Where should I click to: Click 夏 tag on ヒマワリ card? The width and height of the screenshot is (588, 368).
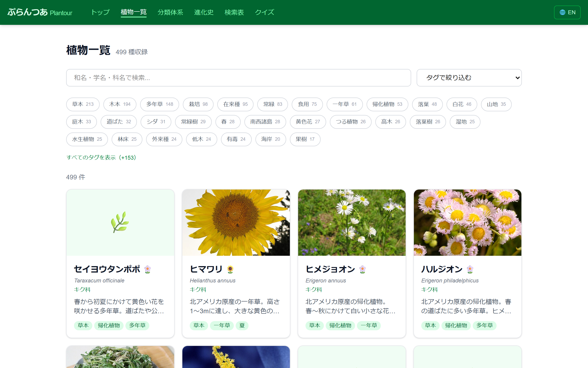[x=242, y=325]
